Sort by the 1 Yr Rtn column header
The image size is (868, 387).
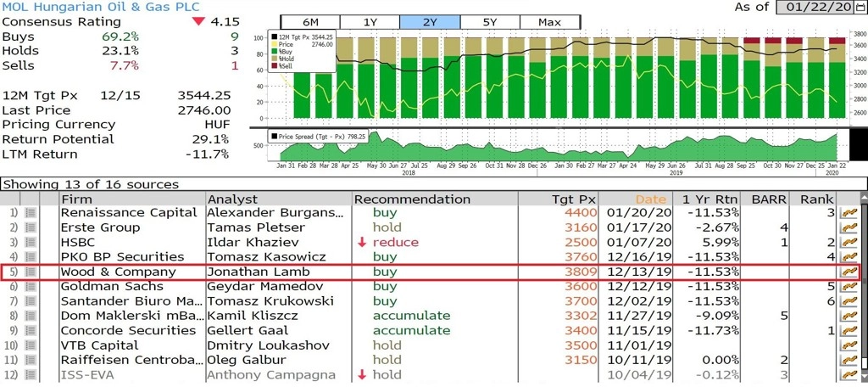coord(707,199)
